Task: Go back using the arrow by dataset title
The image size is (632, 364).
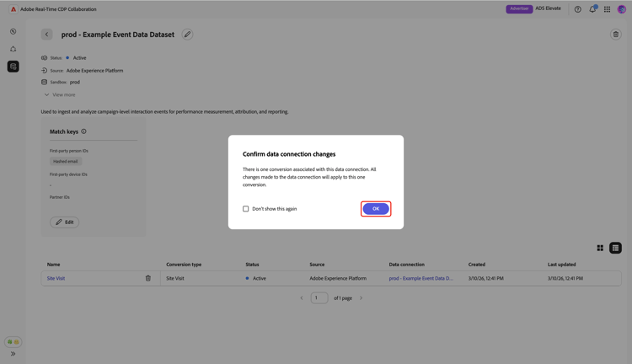Action: pyautogui.click(x=46, y=35)
